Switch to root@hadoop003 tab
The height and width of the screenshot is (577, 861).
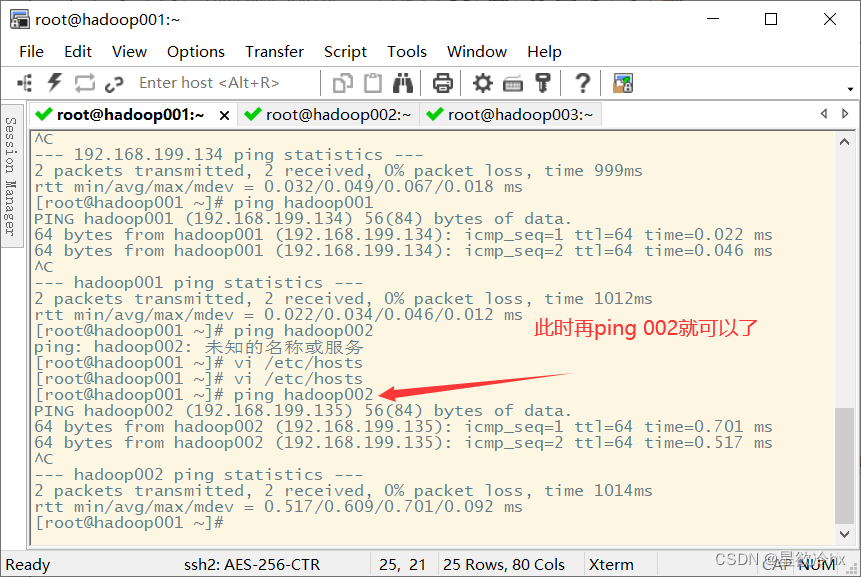[511, 115]
